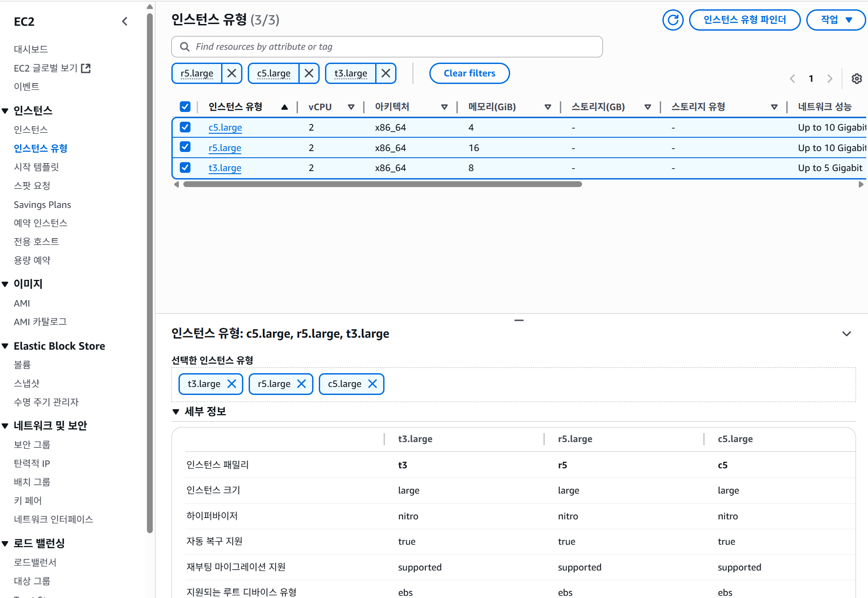Remove the t3.large filter chip
The width and height of the screenshot is (868, 598).
pyautogui.click(x=386, y=73)
